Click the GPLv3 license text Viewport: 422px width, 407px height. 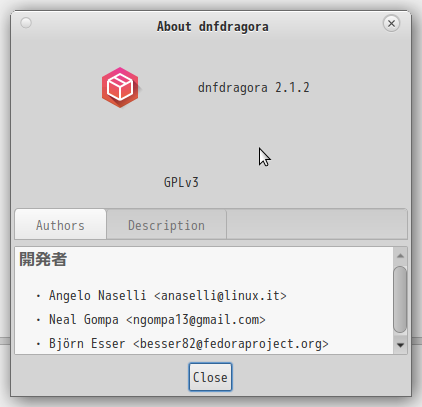pos(181,182)
